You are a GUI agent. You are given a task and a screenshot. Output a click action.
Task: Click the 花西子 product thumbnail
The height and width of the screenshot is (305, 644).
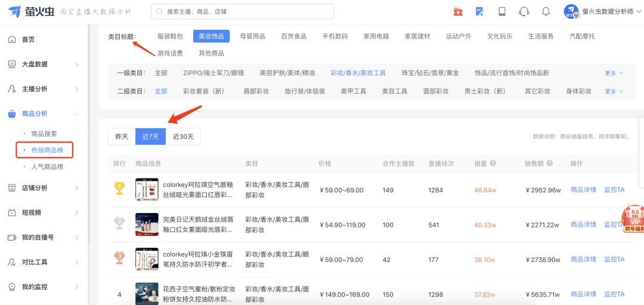pyautogui.click(x=147, y=294)
